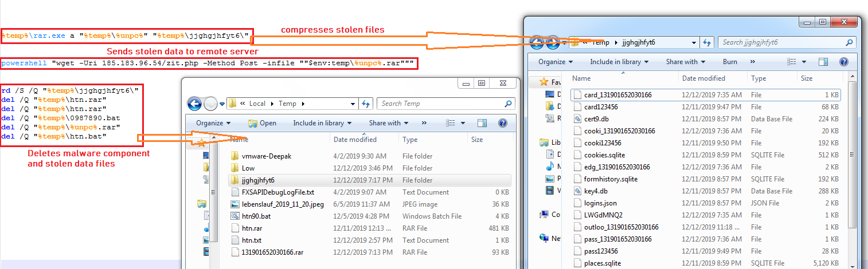Show more toolbar commands in Temp window
Viewport: 868px width, 269px height.
[x=424, y=123]
